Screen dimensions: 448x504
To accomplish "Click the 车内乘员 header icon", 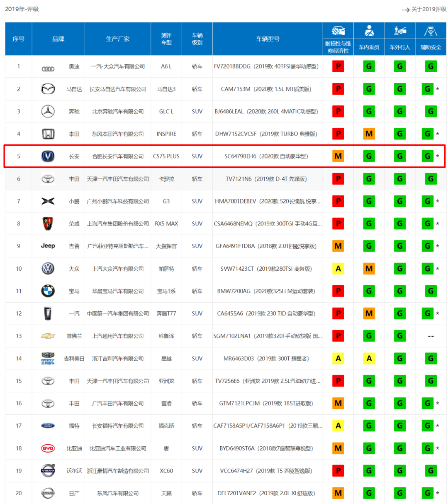I will coord(369,31).
